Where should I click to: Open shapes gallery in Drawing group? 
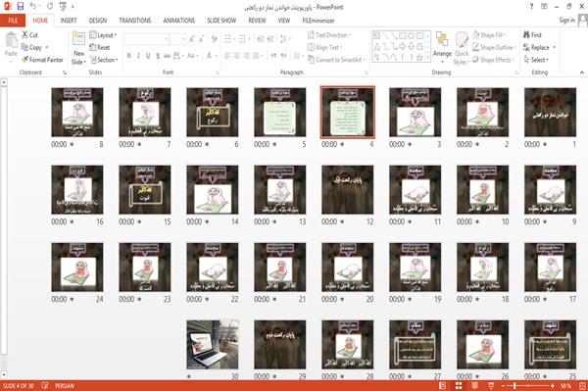click(x=401, y=46)
